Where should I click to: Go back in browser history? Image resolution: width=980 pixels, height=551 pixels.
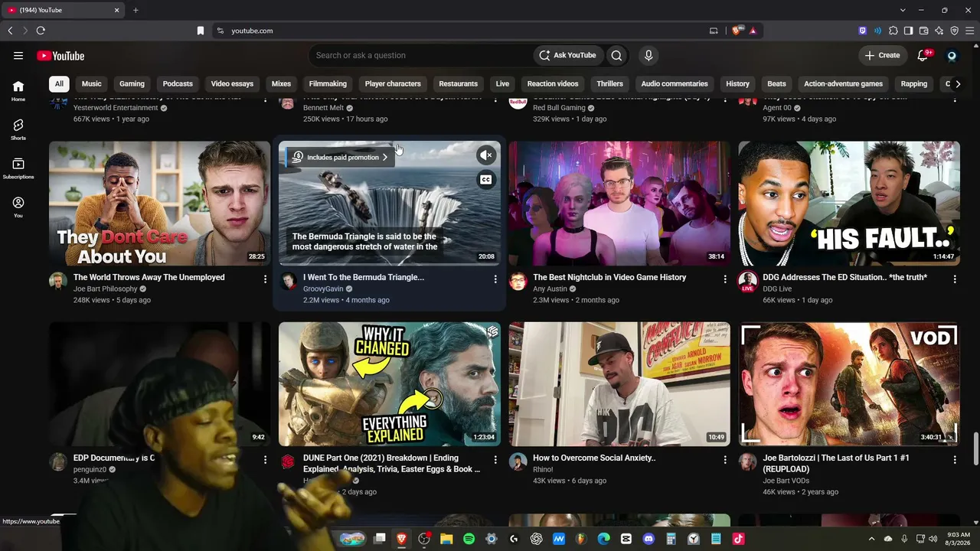(10, 31)
